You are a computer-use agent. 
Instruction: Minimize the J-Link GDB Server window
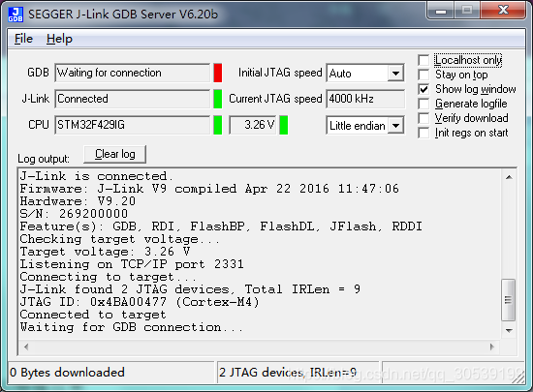coord(441,11)
